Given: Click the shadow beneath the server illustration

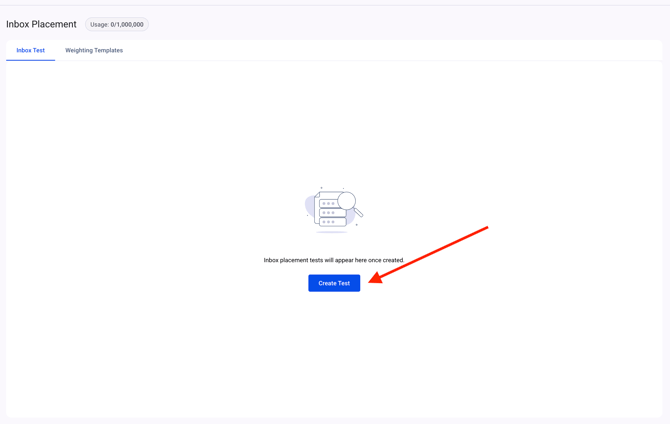Looking at the screenshot, I should pos(332,232).
